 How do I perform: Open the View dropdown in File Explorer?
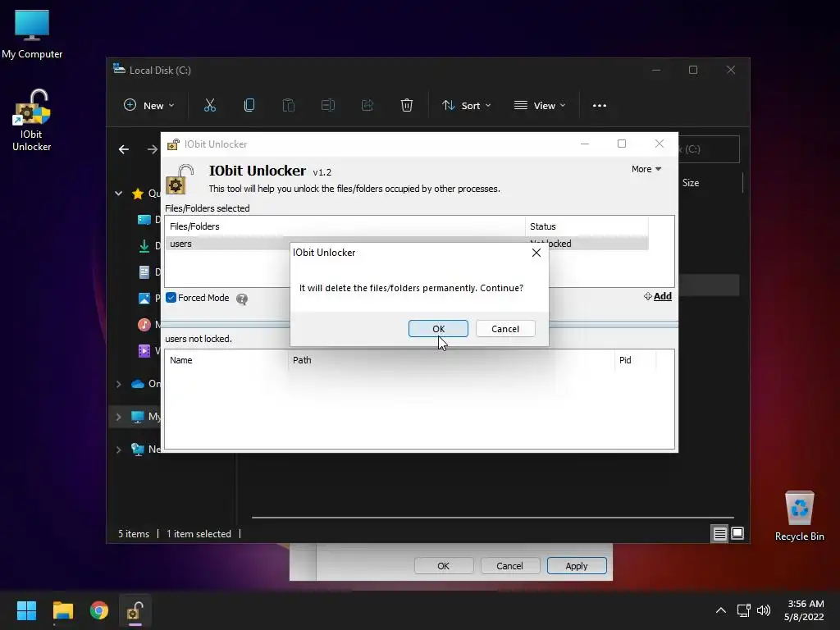point(540,106)
